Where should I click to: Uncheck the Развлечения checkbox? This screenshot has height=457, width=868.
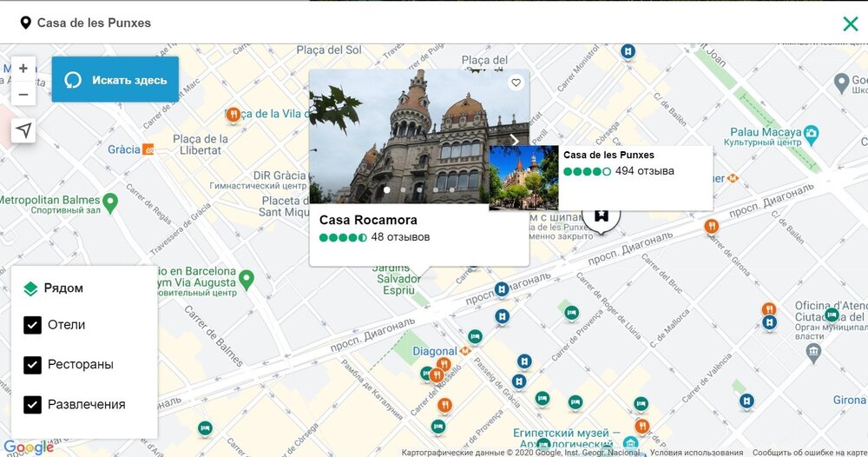coord(33,405)
